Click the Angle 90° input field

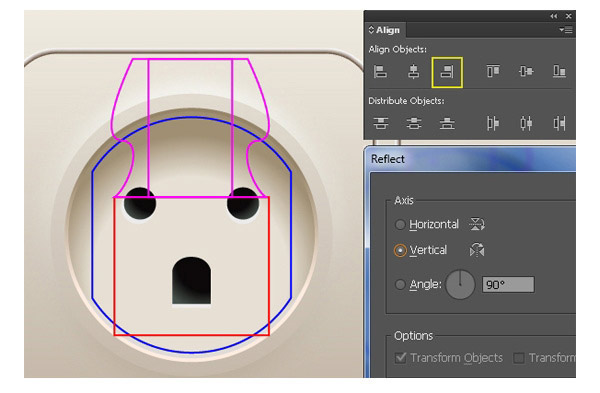coord(508,285)
